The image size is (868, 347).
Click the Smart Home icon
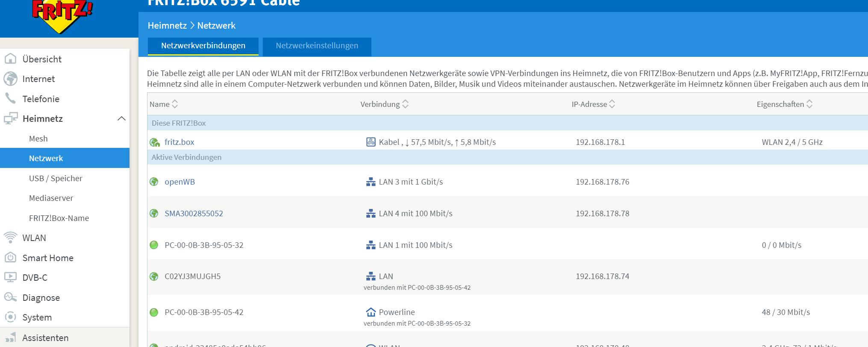(x=10, y=258)
